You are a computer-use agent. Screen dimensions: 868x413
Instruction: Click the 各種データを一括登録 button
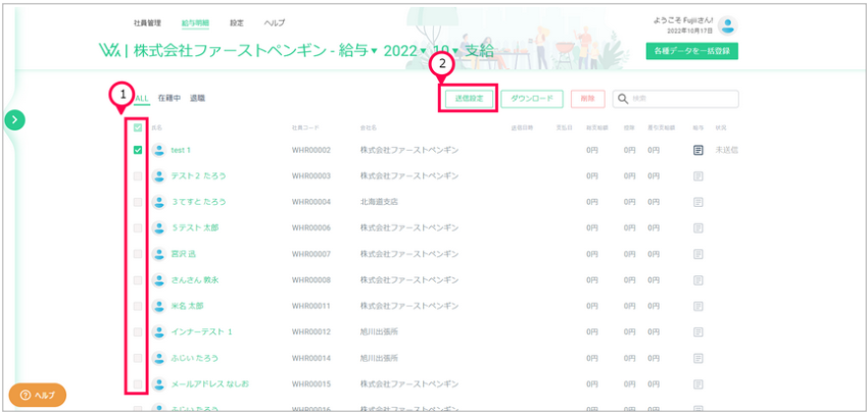692,51
